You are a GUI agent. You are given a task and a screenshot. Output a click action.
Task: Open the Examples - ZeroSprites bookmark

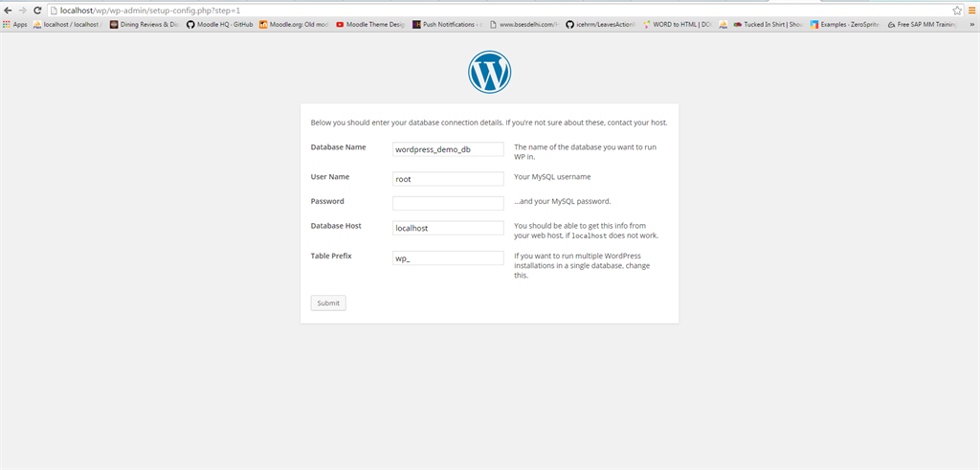[x=846, y=25]
